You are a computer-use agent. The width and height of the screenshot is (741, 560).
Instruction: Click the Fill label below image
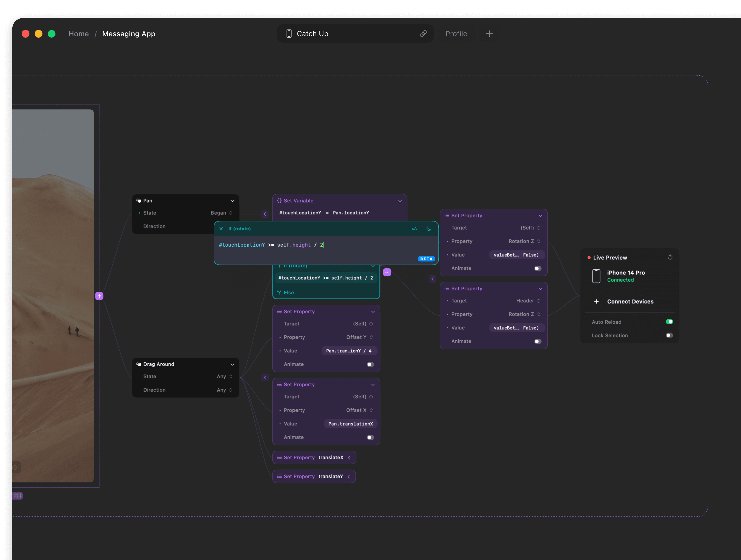(x=17, y=496)
